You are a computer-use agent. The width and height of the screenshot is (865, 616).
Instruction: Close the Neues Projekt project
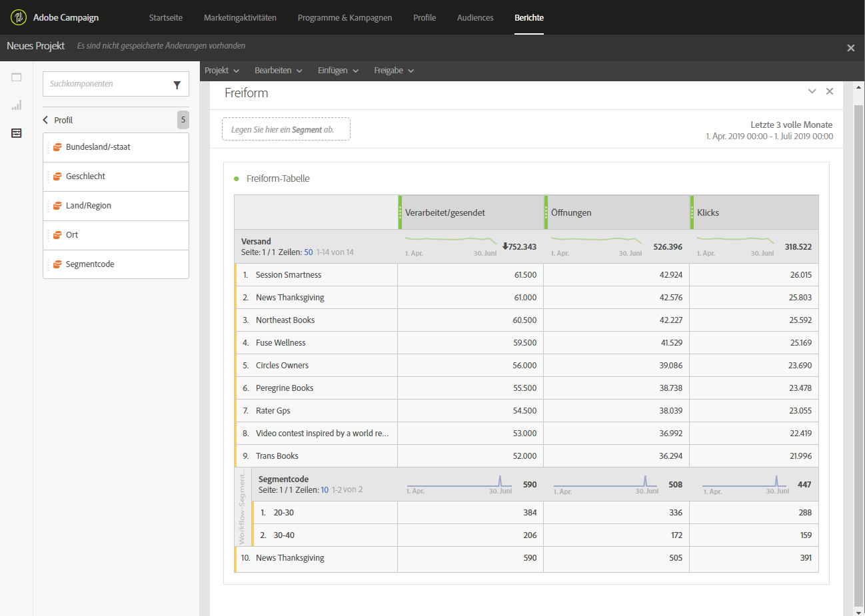point(851,48)
